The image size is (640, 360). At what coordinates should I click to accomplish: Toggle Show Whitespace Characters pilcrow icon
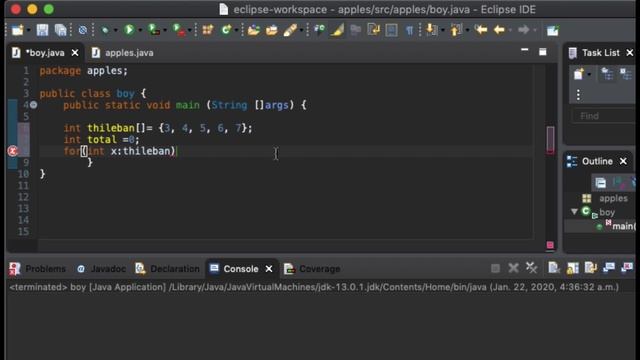[409, 30]
